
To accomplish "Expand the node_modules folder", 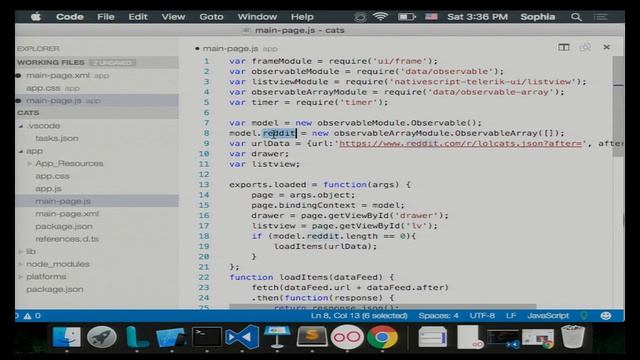I will 21,264.
